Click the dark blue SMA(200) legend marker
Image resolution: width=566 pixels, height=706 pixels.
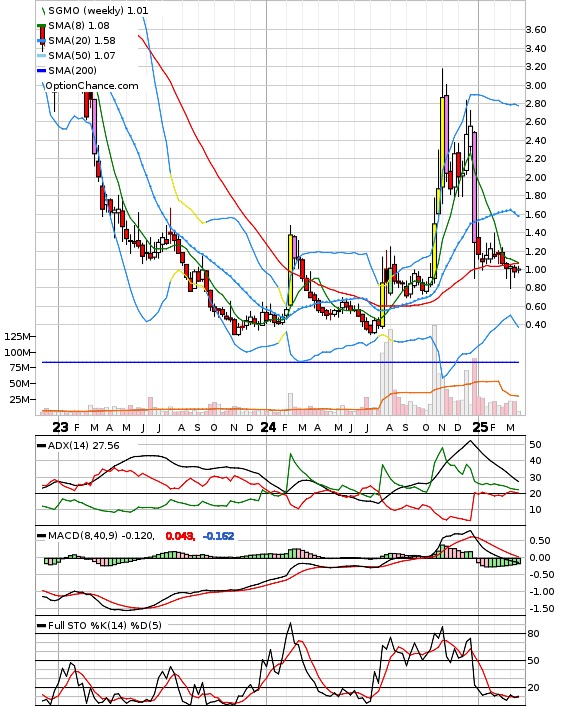41,71
